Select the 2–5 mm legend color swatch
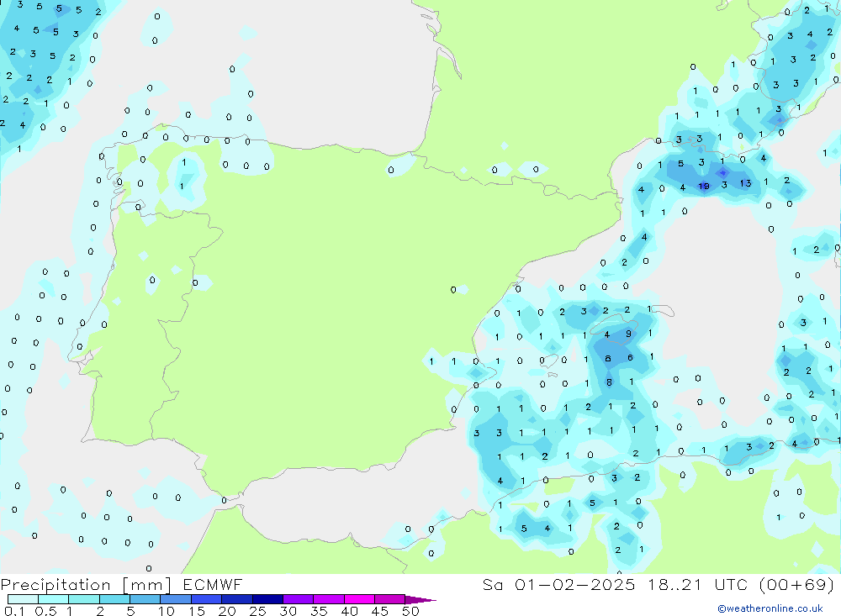Viewport: 841px width, 616px height. click(114, 599)
